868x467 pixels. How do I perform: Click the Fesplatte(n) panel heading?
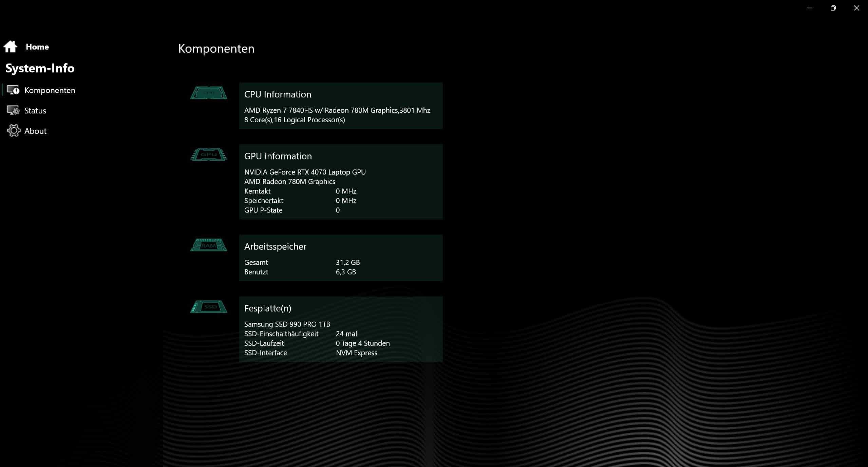point(268,308)
